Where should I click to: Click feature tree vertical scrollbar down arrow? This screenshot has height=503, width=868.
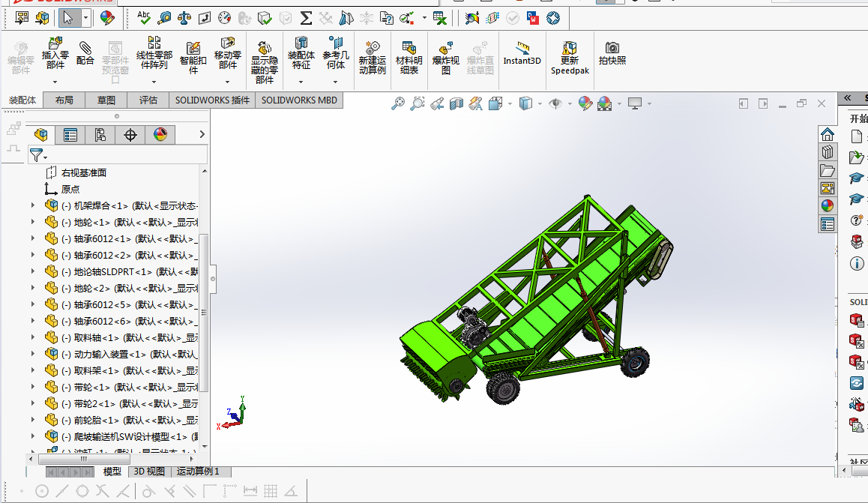click(x=205, y=447)
